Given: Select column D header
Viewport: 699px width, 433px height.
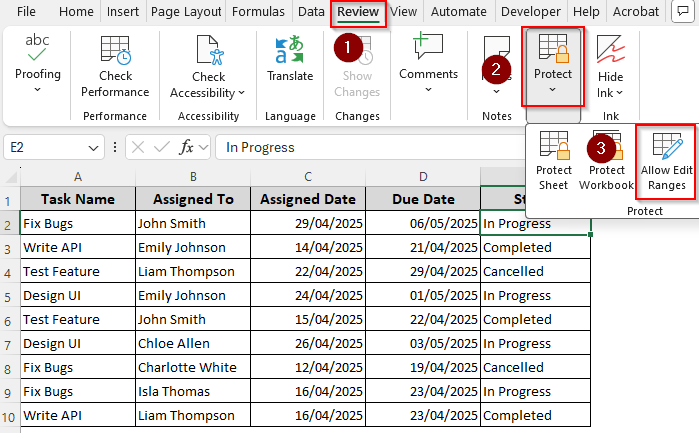Looking at the screenshot, I should [x=423, y=177].
